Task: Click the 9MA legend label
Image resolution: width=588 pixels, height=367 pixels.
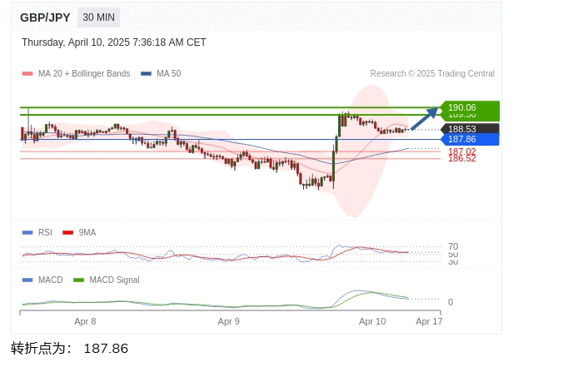Action: (x=87, y=232)
